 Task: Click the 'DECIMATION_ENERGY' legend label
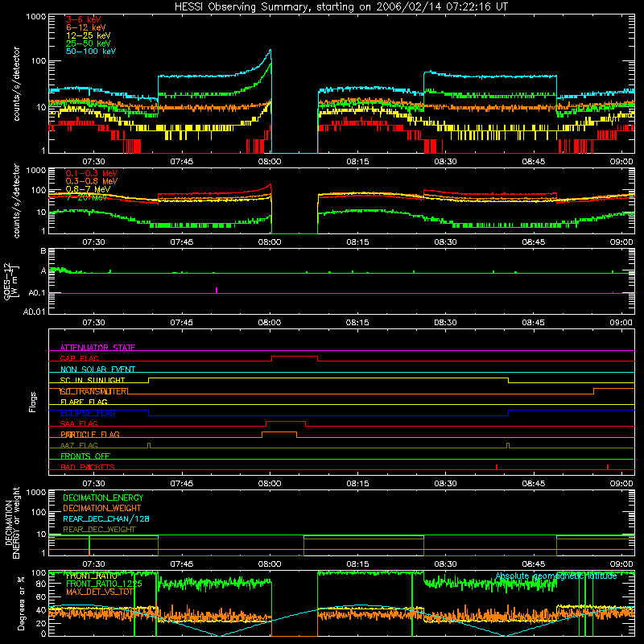click(103, 497)
